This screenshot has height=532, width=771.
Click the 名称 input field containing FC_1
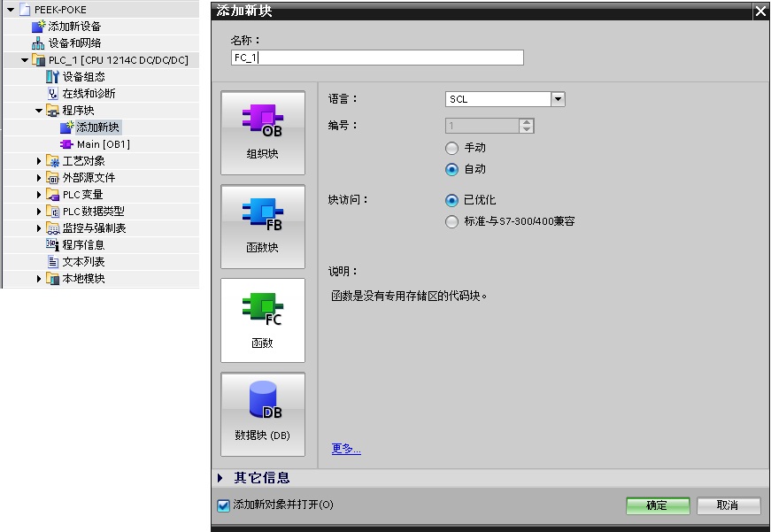(376, 58)
